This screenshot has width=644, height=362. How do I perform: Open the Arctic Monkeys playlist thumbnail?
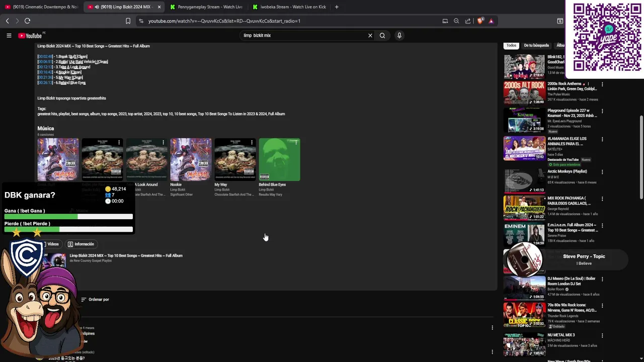[x=524, y=181]
